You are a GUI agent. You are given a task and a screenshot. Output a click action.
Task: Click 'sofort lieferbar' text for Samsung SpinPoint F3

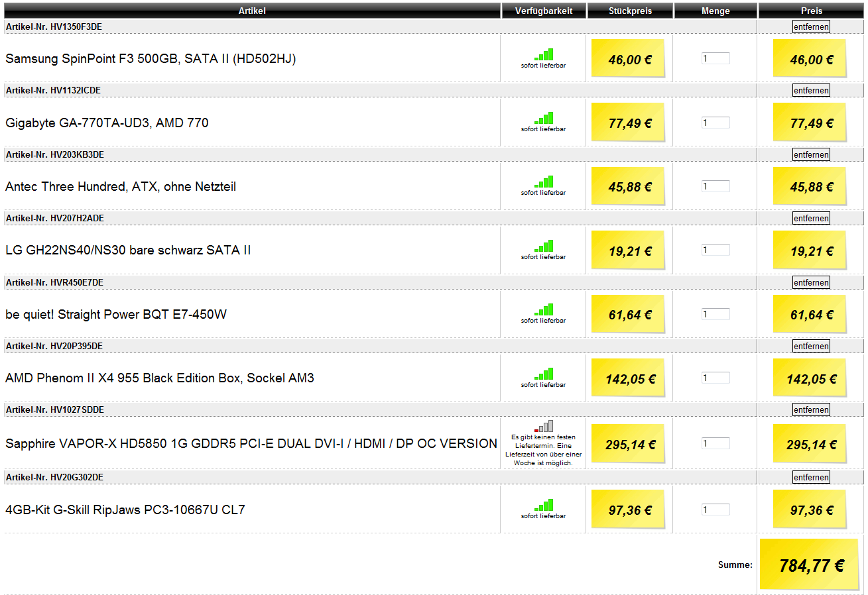coord(543,66)
